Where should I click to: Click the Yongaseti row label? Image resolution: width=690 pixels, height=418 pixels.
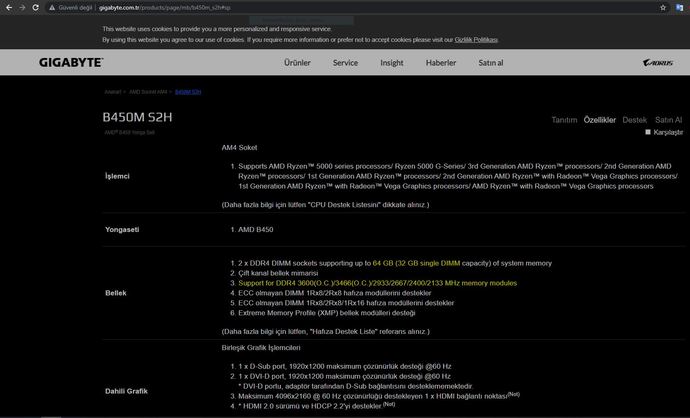(122, 229)
